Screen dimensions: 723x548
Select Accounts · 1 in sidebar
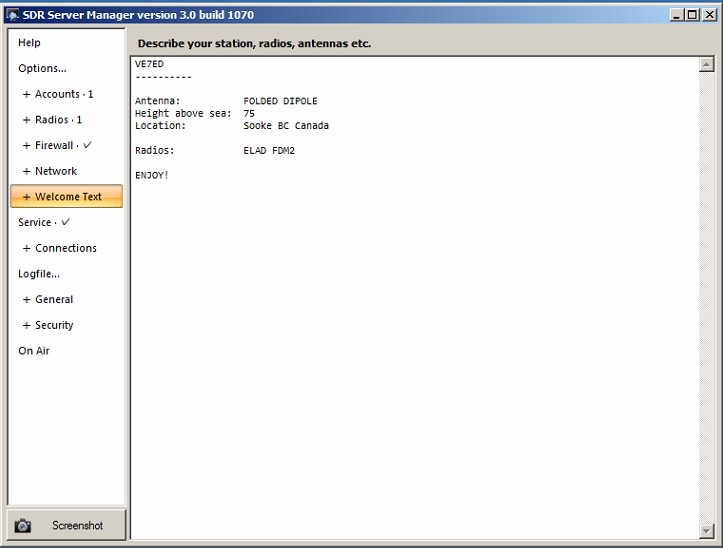tap(64, 94)
